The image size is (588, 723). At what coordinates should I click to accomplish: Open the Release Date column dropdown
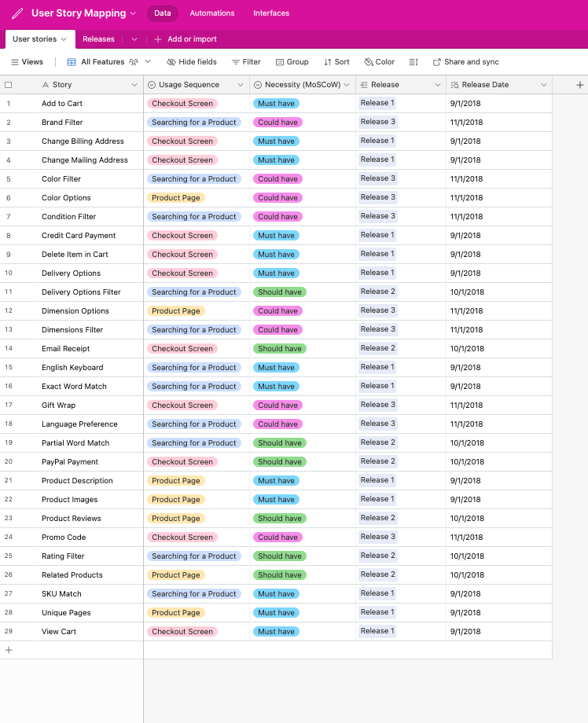tap(544, 85)
